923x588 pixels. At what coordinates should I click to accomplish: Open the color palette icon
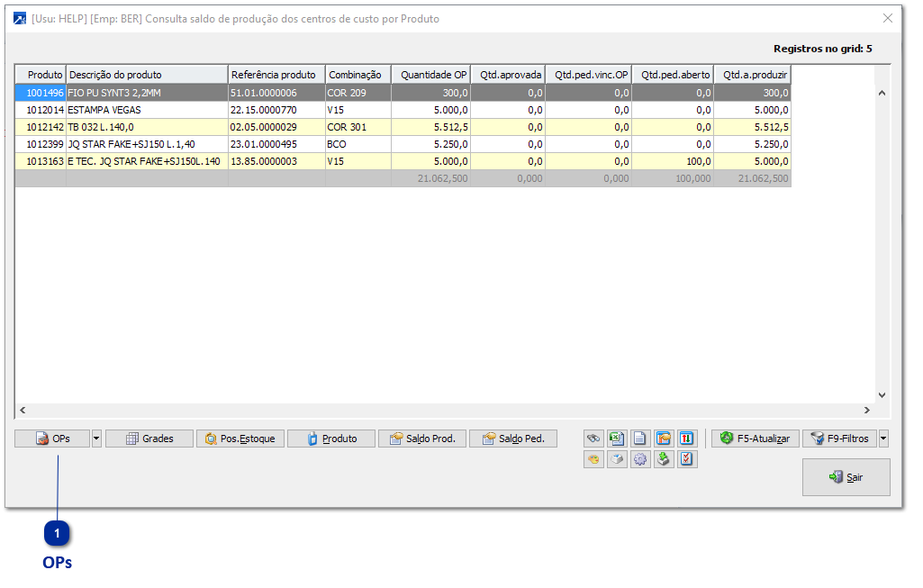593,459
